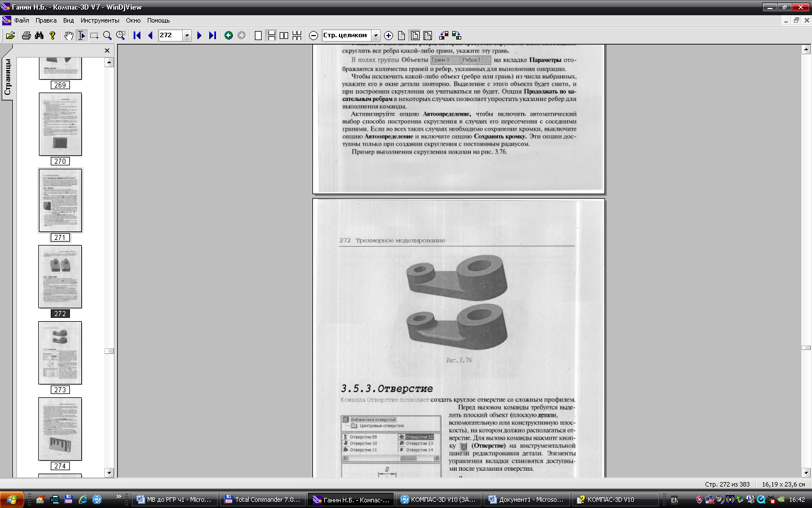Select the Hand drag tool
This screenshot has height=508, width=812.
pyautogui.click(x=68, y=36)
